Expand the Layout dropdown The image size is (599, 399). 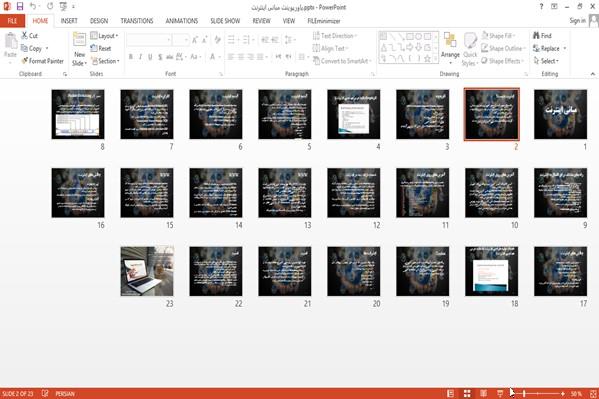pos(104,36)
